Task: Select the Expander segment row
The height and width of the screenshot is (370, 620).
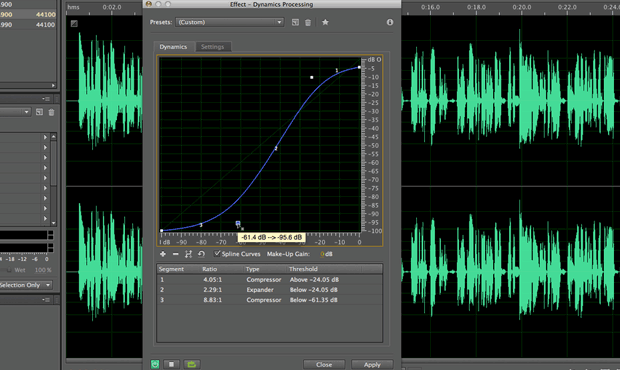Action: point(270,290)
